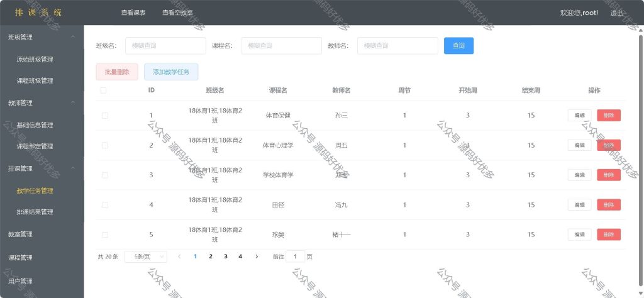This screenshot has width=644, height=298.
Task: Open 基础信息管理 in sidebar
Action: click(35, 124)
